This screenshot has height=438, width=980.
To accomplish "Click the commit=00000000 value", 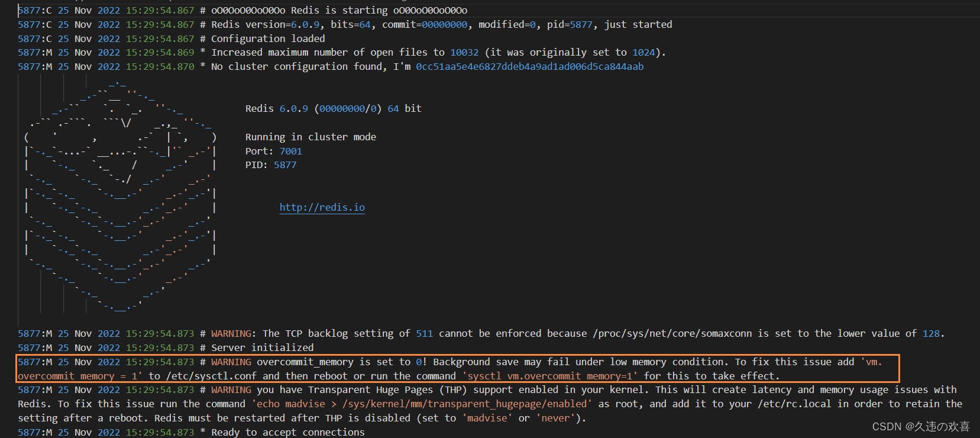I will pos(425,24).
